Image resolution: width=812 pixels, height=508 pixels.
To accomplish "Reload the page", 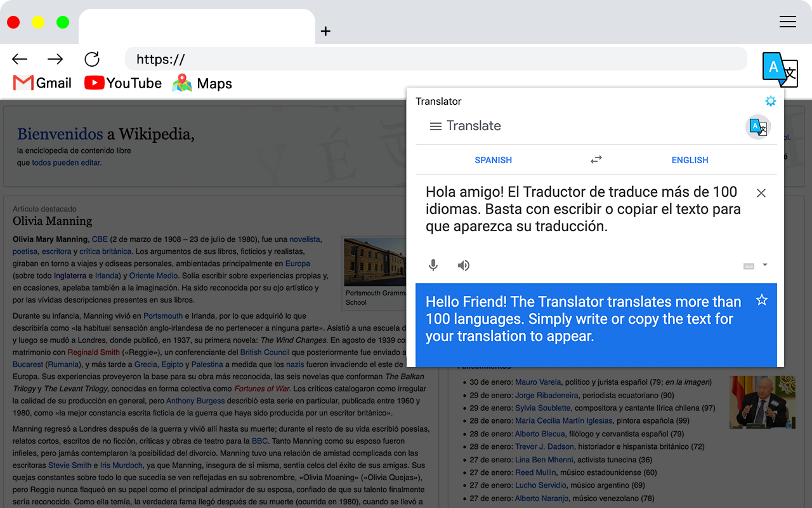I will [x=92, y=59].
